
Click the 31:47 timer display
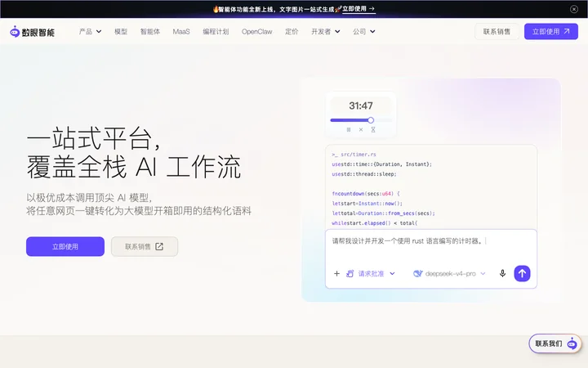[361, 105]
